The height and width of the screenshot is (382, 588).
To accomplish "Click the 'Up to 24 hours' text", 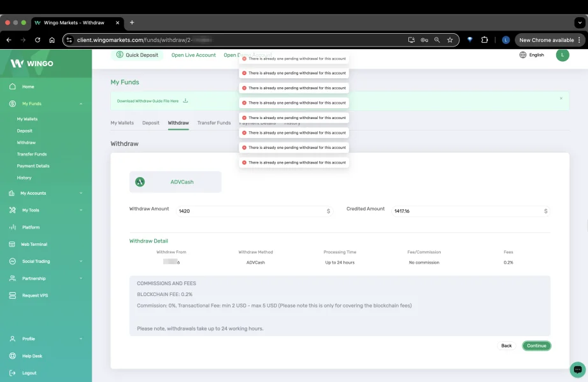I will 340,262.
